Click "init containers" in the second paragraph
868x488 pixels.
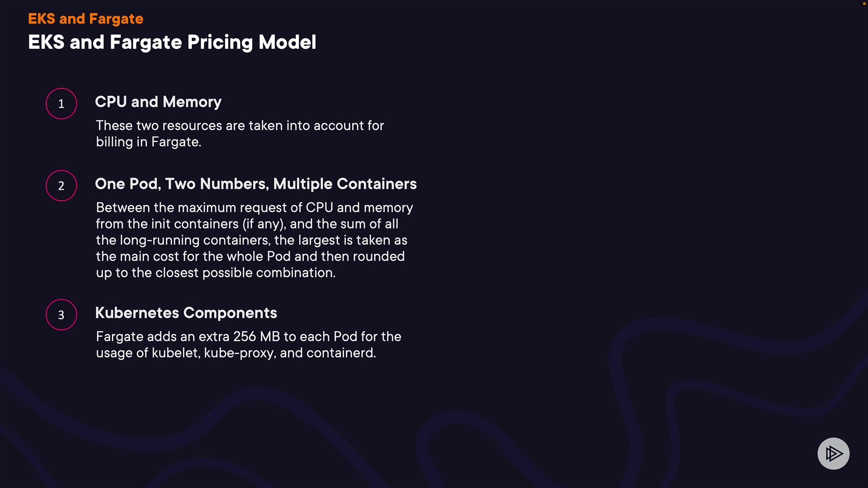[x=195, y=224]
